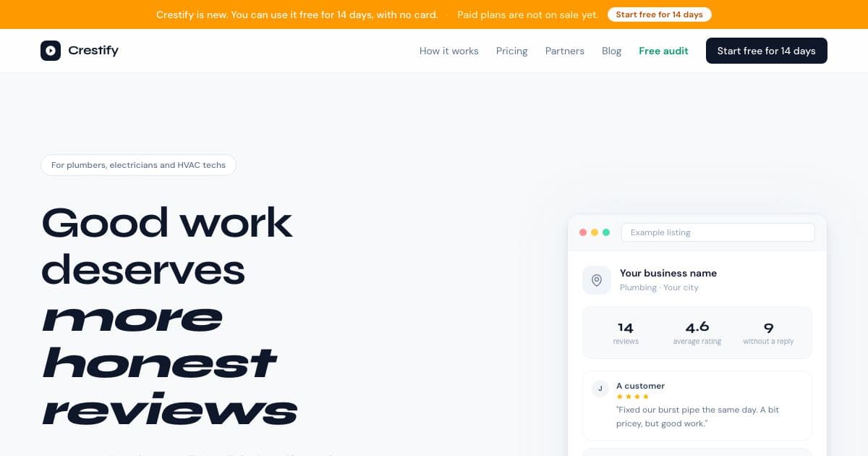Click the yellow dot in mock browser
This screenshot has height=456, width=868.
point(595,232)
